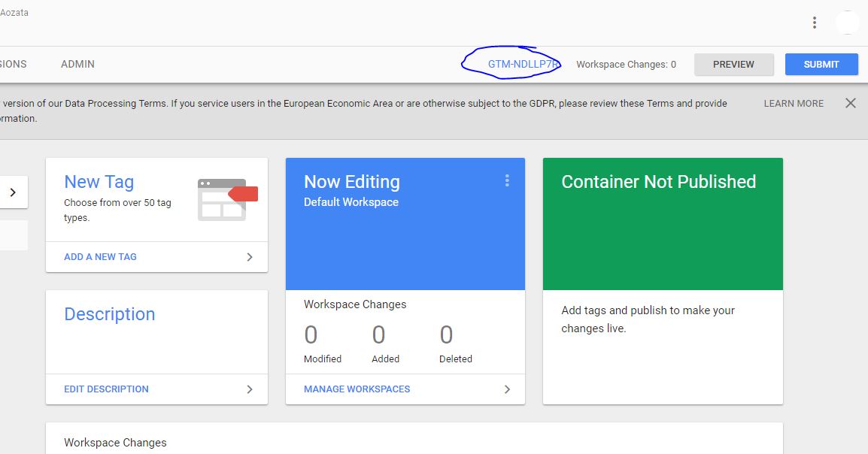Screen dimensions: 868x454
Task: Click ADD A NEW TAG link
Action: click(100, 256)
